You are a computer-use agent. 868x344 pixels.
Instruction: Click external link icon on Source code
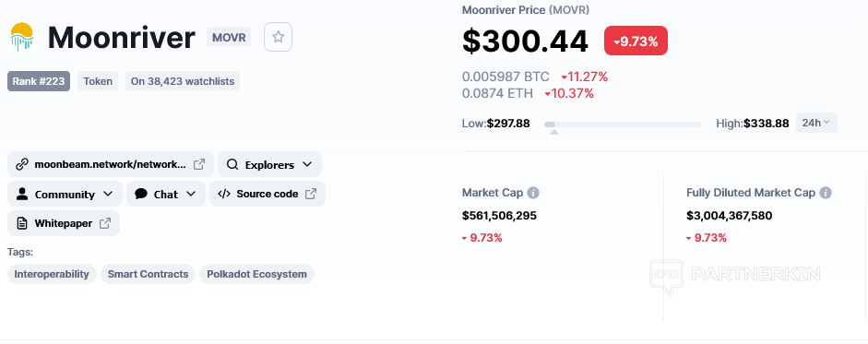(311, 194)
